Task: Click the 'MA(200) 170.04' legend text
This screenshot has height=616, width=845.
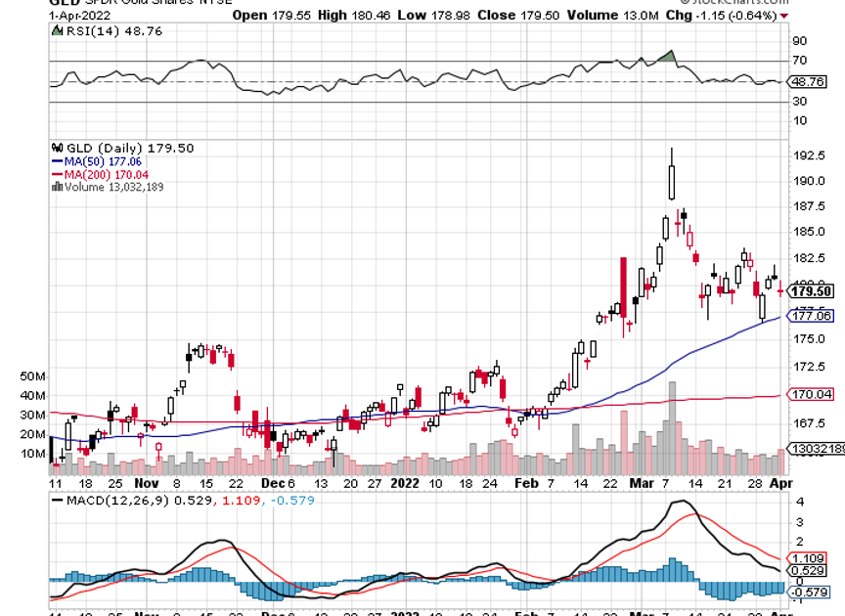Action: (x=107, y=175)
